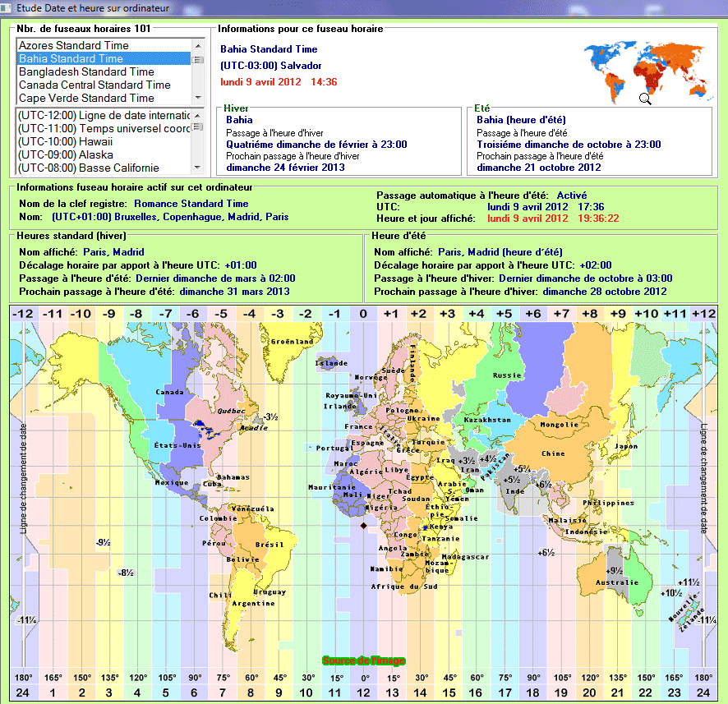728x704 pixels.
Task: Select Cape Verde Standard Time
Action: point(104,98)
